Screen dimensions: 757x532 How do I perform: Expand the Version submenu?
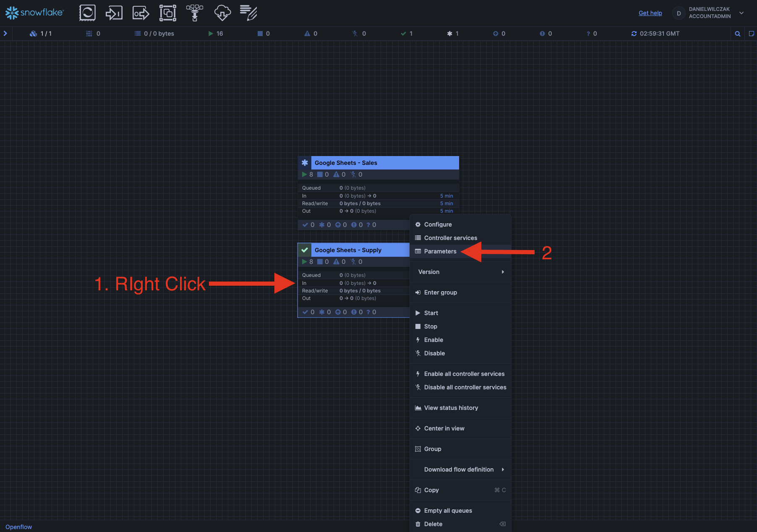point(460,272)
